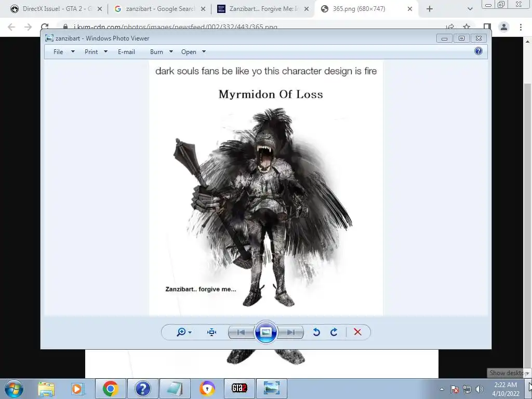Rotate the photo counterclockwise
Screen dimensions: 532x399
coord(316,332)
